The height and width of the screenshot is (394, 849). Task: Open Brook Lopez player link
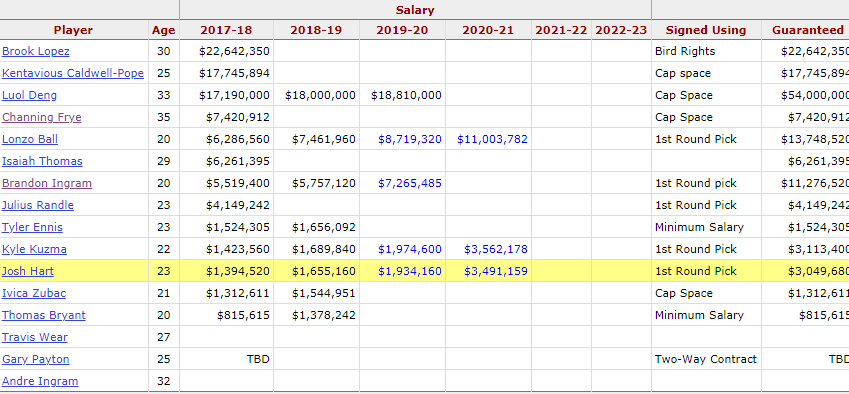coord(36,51)
